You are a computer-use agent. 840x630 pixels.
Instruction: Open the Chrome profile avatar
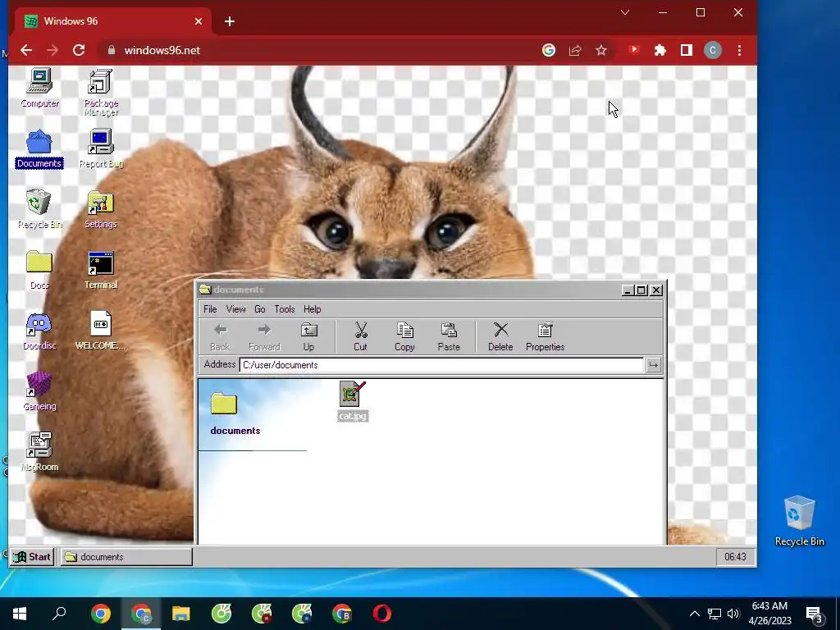pos(713,50)
